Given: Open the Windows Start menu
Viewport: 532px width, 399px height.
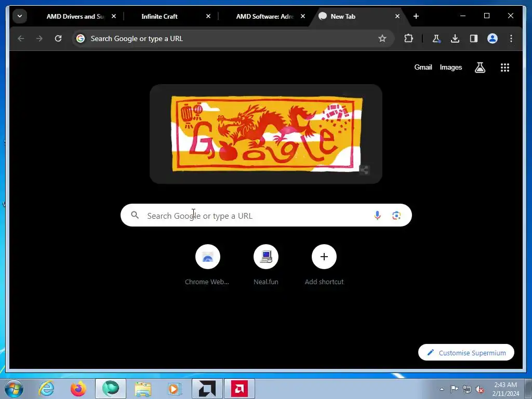Looking at the screenshot, I should point(14,389).
